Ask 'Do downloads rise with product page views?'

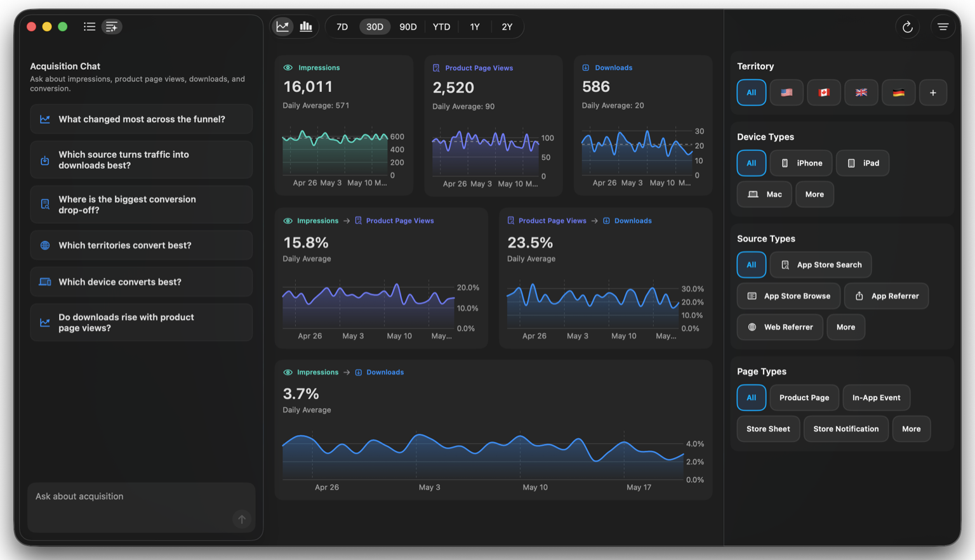(x=142, y=323)
